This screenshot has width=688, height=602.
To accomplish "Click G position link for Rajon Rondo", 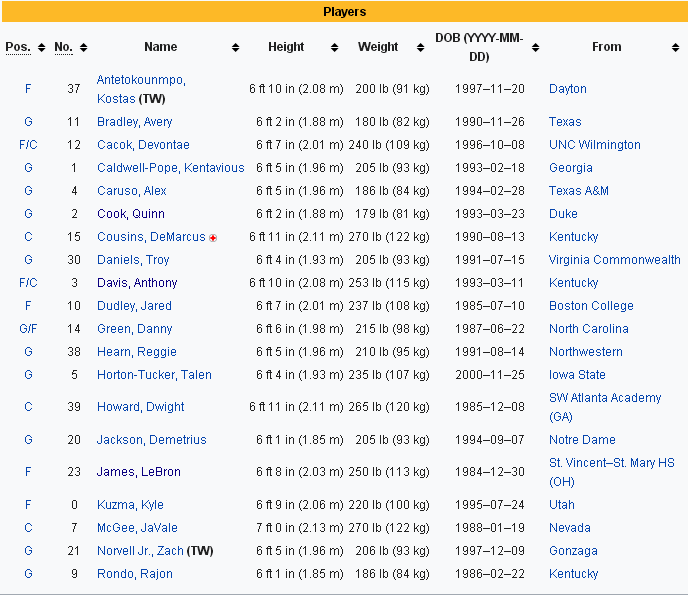I will (x=28, y=574).
